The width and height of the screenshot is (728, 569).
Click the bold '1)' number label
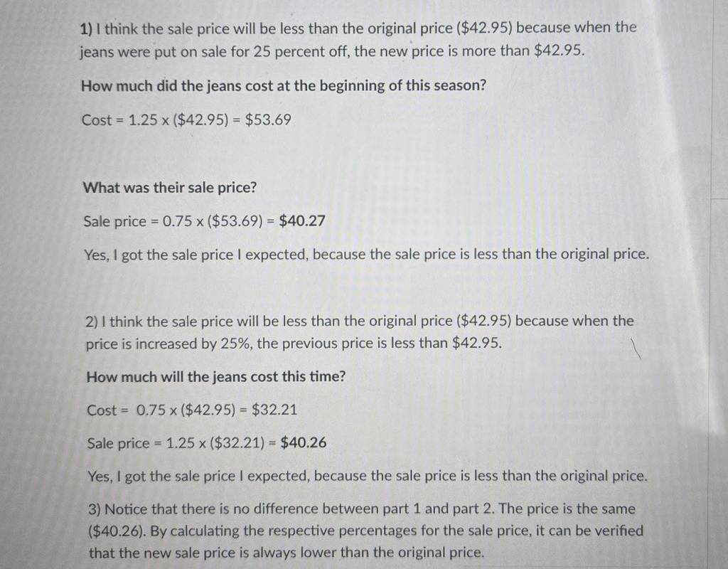pos(86,30)
